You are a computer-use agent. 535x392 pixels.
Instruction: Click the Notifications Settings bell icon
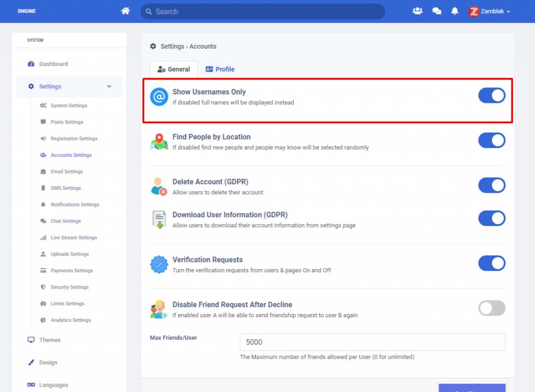(x=43, y=204)
